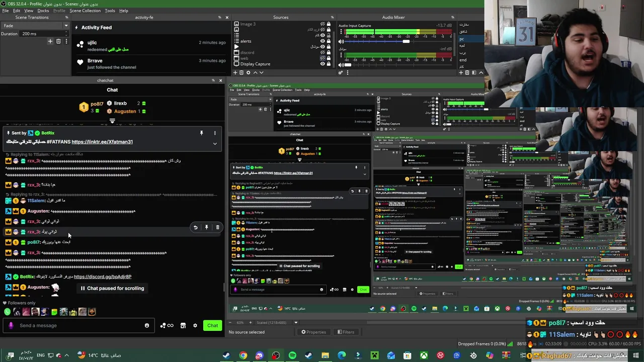The width and height of the screenshot is (644, 362).
Task: Open the View menu
Action: click(29, 11)
